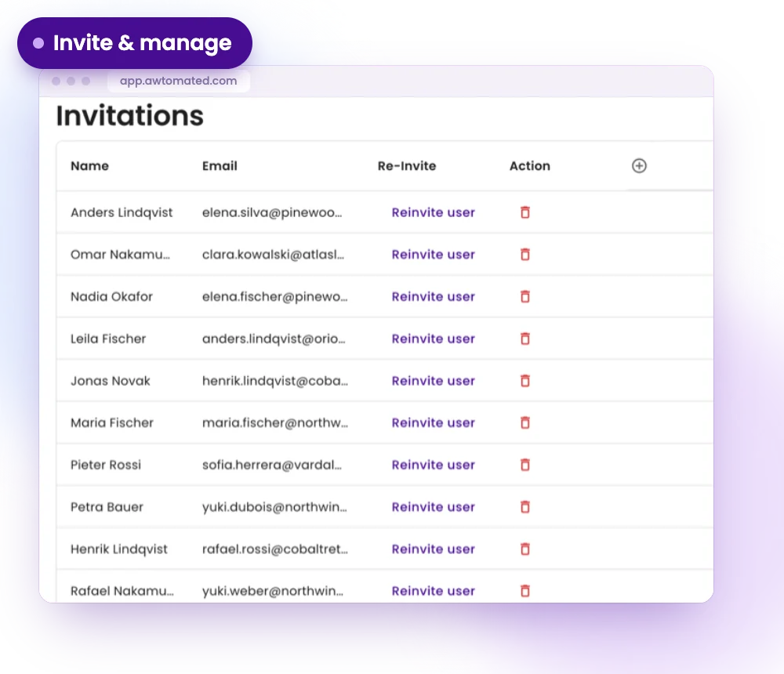Select email yuki.weber@northwin...
Screen dimensions: 784x674
tap(273, 590)
